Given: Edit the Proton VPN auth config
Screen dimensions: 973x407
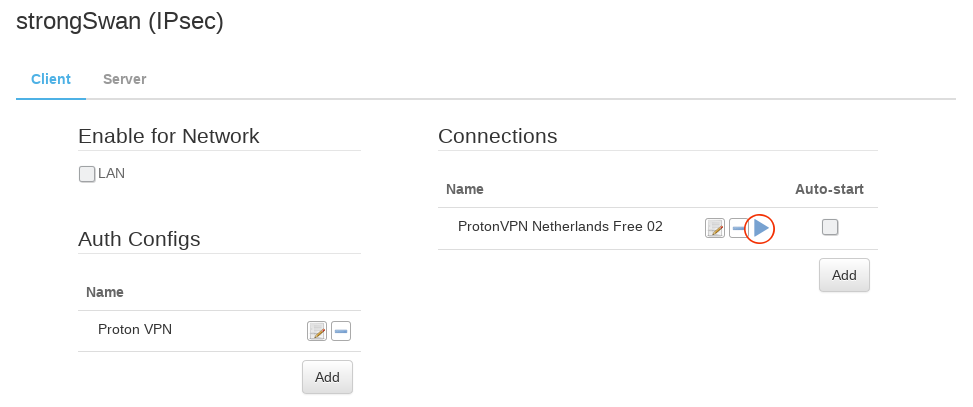Looking at the screenshot, I should (x=317, y=331).
